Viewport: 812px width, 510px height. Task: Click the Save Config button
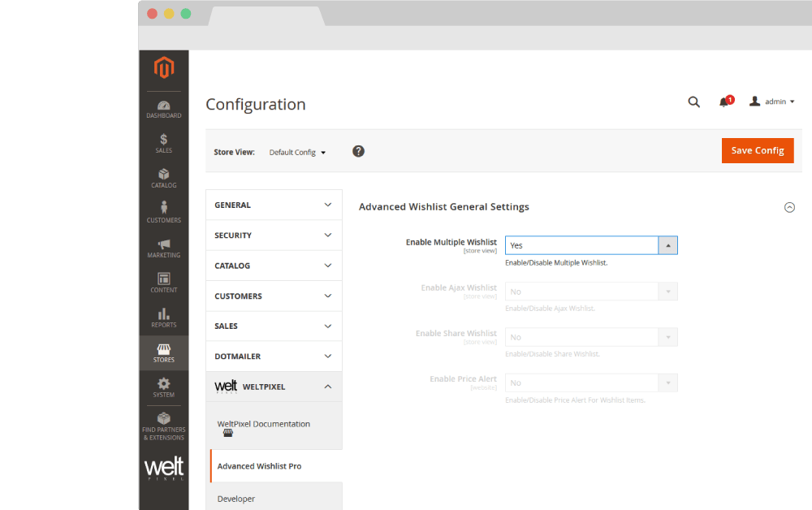pos(757,150)
